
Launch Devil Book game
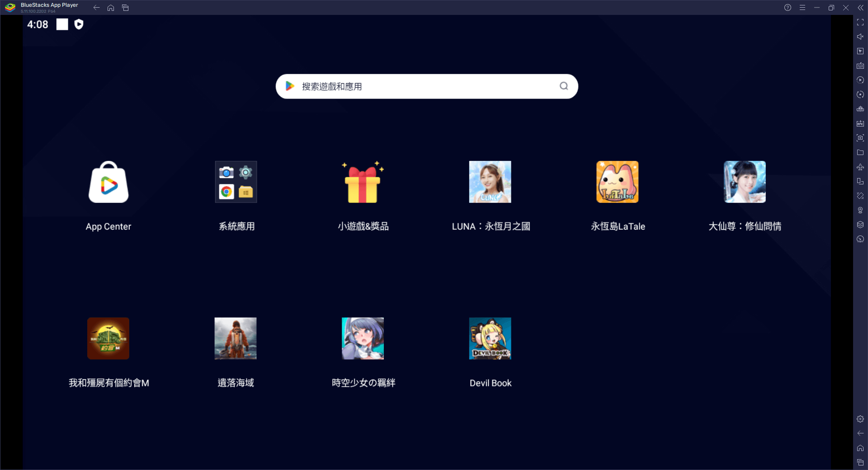(x=490, y=338)
